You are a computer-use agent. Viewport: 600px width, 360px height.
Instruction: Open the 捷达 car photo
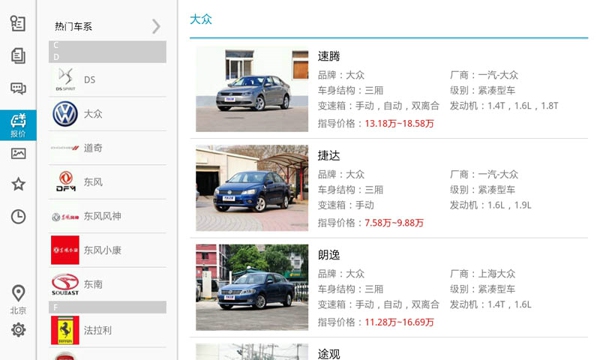coord(252,188)
